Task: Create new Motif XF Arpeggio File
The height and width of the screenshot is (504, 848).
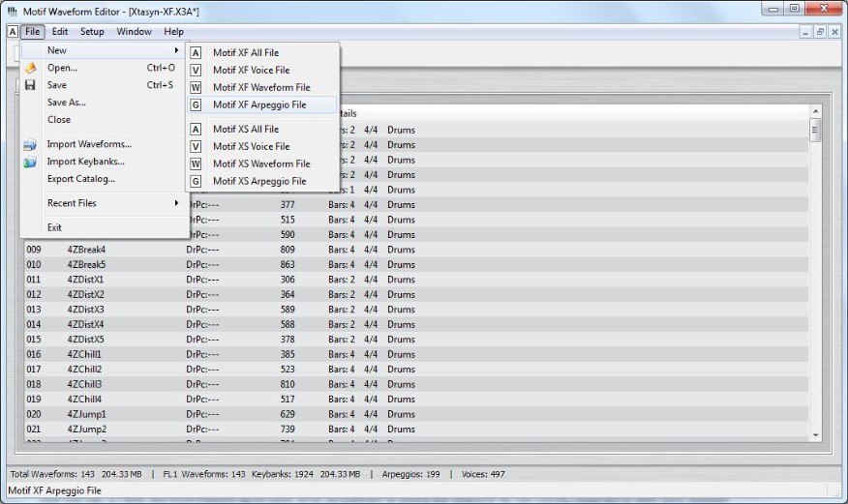Action: (262, 104)
